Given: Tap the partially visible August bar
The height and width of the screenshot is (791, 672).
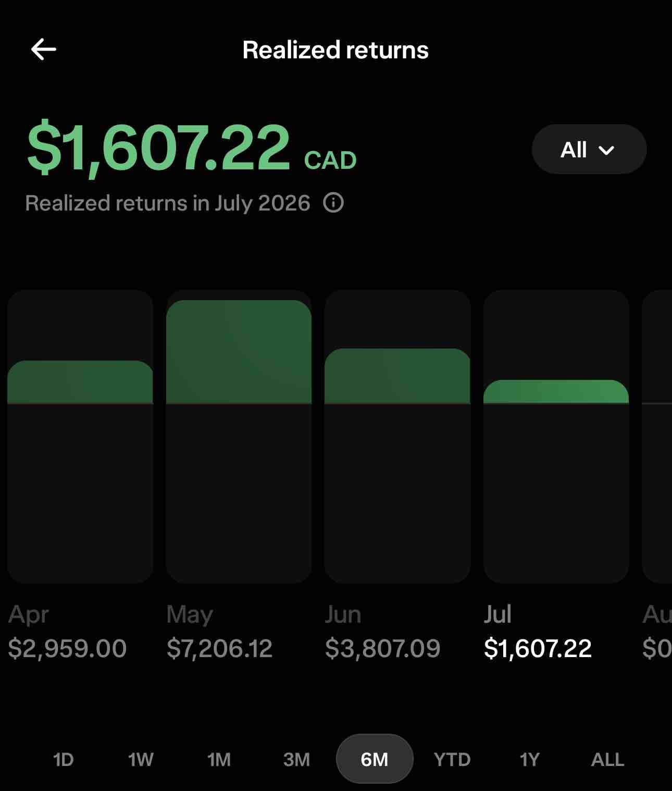Looking at the screenshot, I should pos(657,436).
